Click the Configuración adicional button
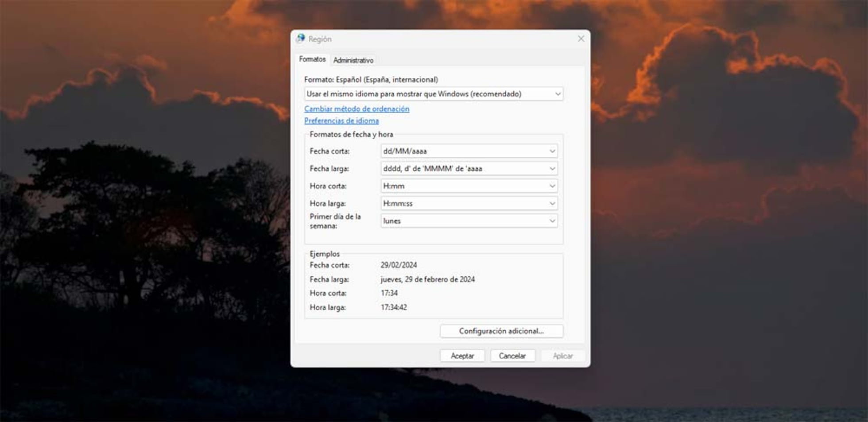This screenshot has height=422, width=868. pos(501,331)
